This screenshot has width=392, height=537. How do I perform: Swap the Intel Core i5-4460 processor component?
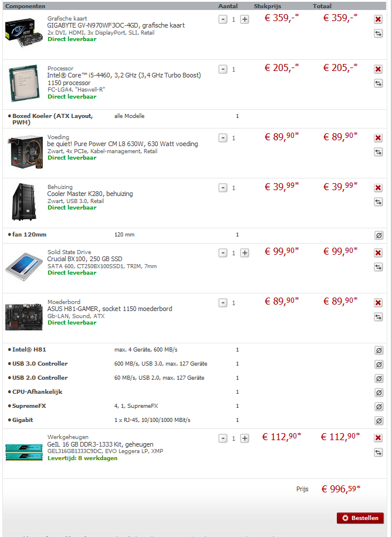pyautogui.click(x=378, y=83)
